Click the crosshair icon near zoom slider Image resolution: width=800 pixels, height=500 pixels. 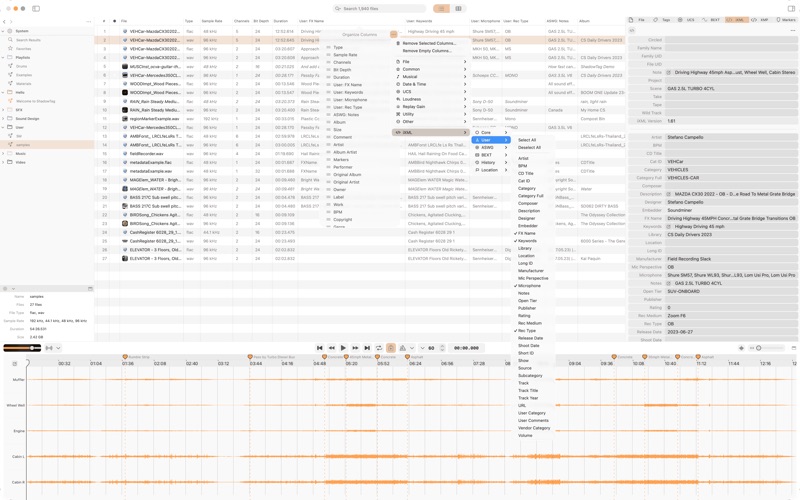pyautogui.click(x=741, y=348)
